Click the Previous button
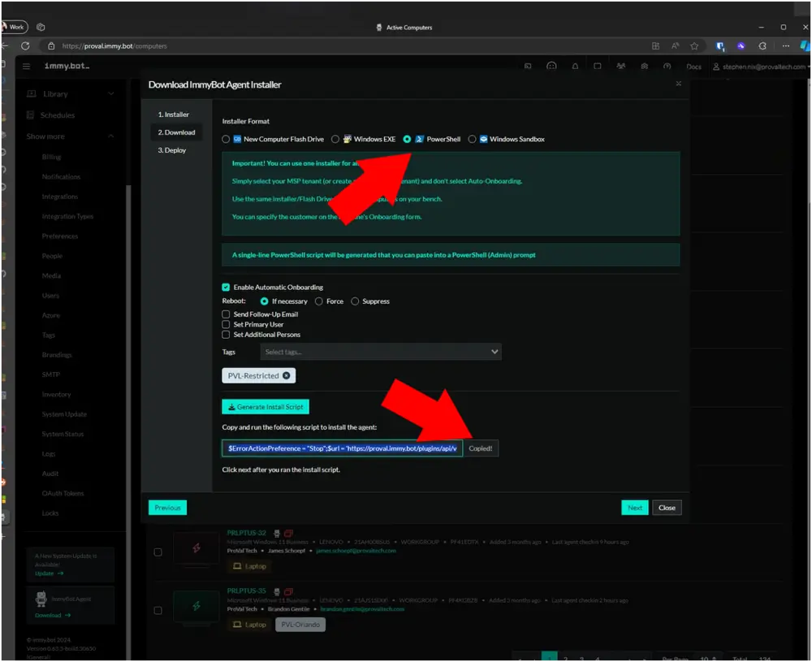This screenshot has height=662, width=812. coord(168,508)
